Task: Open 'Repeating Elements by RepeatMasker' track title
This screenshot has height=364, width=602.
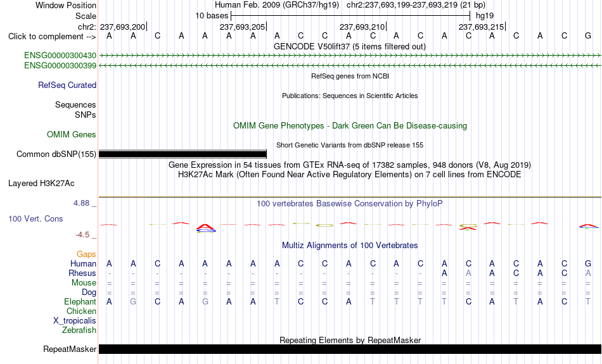Action: (350, 340)
